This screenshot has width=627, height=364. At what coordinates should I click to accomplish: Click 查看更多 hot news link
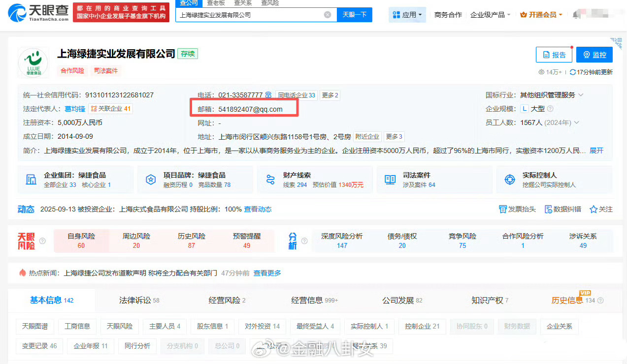(x=267, y=273)
